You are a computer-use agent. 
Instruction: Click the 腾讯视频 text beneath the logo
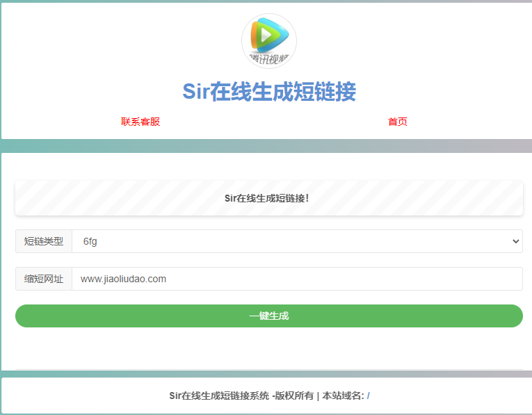(x=269, y=59)
